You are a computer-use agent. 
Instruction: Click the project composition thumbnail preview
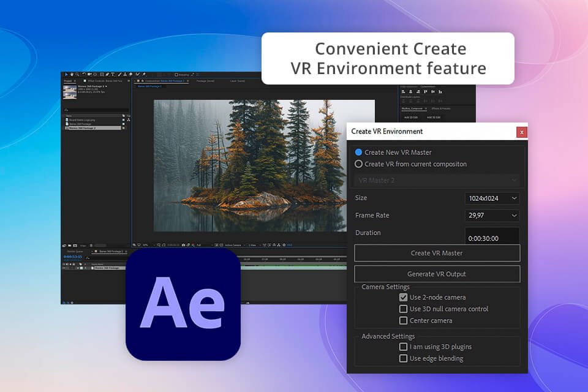(x=70, y=92)
